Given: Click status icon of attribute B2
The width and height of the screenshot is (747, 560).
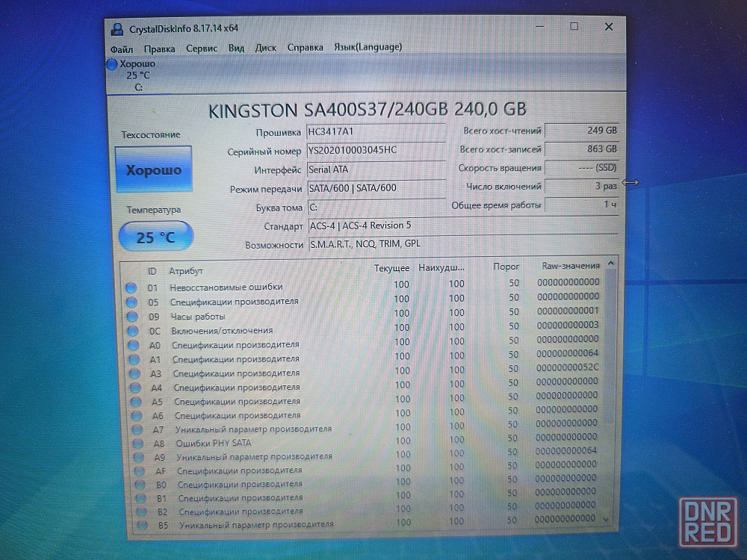Looking at the screenshot, I should [141, 512].
